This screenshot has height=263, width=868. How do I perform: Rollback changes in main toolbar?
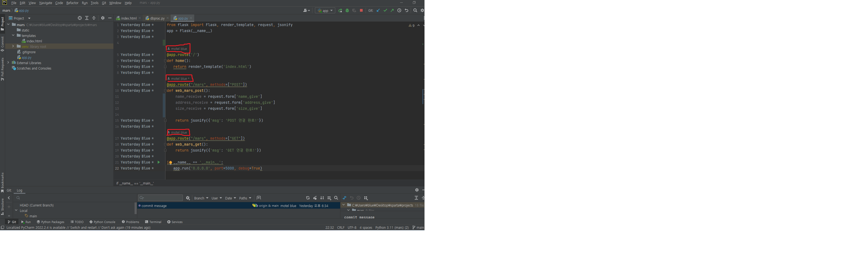(406, 11)
